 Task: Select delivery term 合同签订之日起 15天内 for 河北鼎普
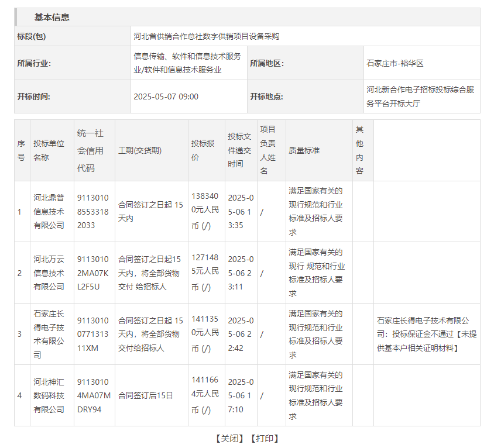[x=150, y=212]
